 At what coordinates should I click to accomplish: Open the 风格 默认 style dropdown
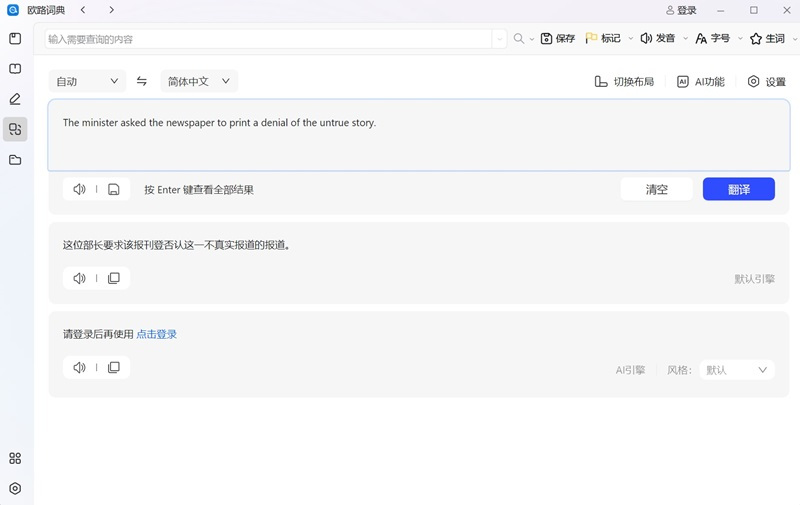pyautogui.click(x=737, y=370)
